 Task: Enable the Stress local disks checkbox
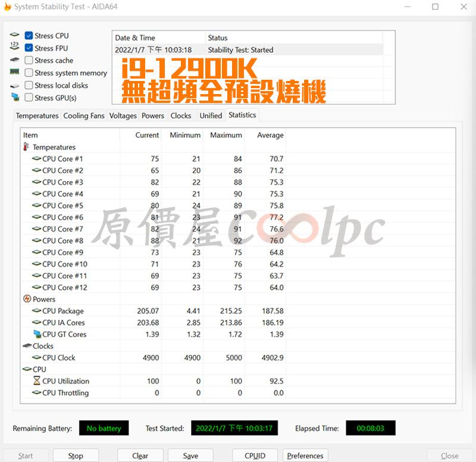(29, 85)
